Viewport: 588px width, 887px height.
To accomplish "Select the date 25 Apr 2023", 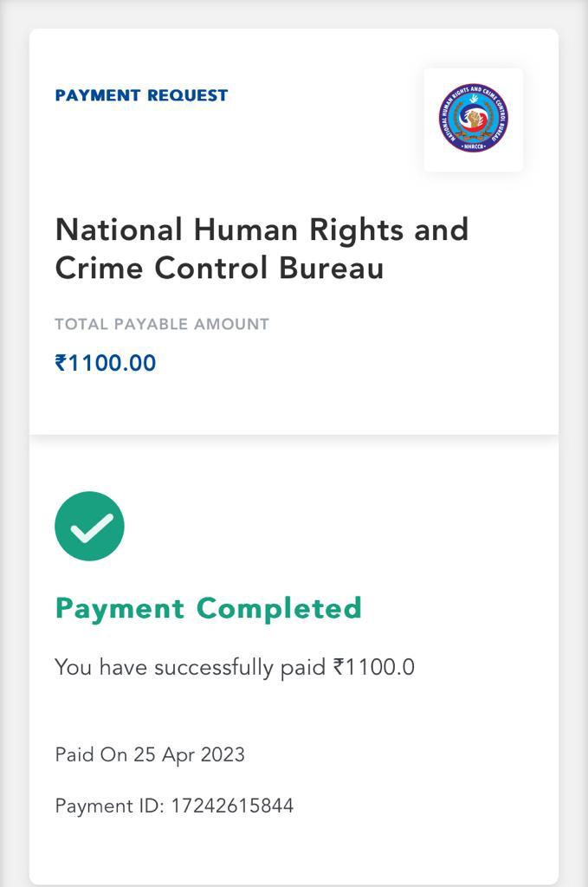I will pos(189,754).
